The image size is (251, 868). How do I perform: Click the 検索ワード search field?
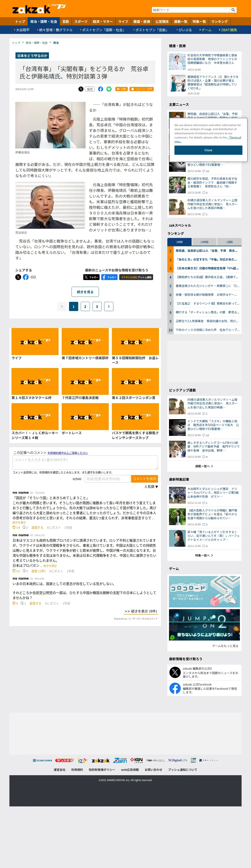pyautogui.click(x=191, y=10)
